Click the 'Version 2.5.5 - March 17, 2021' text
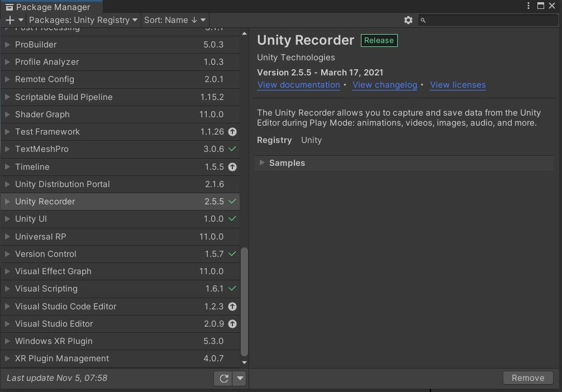The image size is (562, 392). [x=320, y=73]
